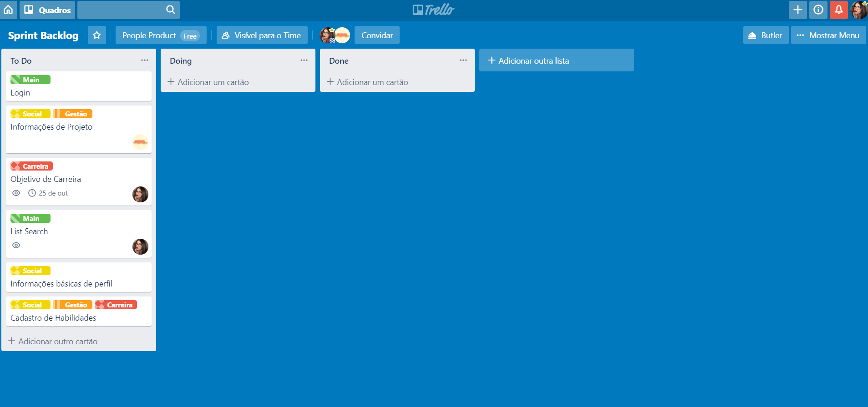Click Social label on Informações de Projeto card
Image resolution: width=868 pixels, height=407 pixels.
pyautogui.click(x=30, y=114)
